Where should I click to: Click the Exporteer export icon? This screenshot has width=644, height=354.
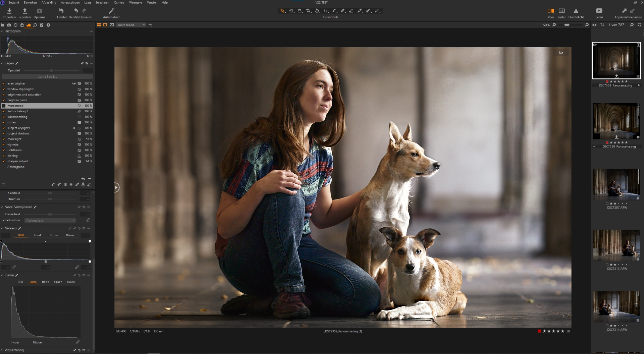pyautogui.click(x=25, y=11)
